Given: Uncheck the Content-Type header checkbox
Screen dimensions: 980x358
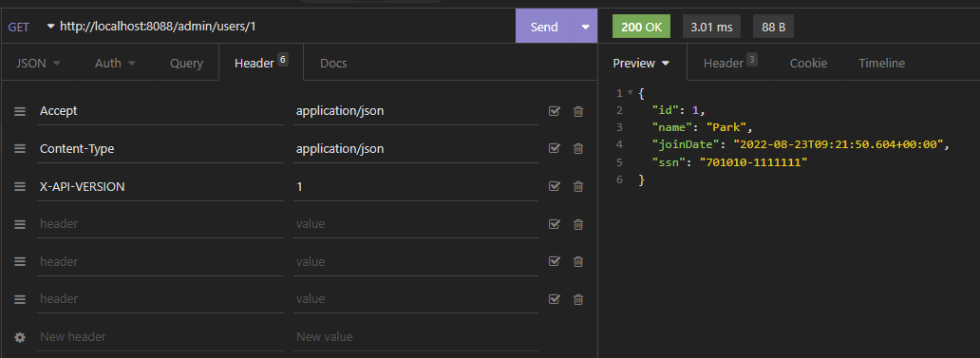Looking at the screenshot, I should point(555,149).
